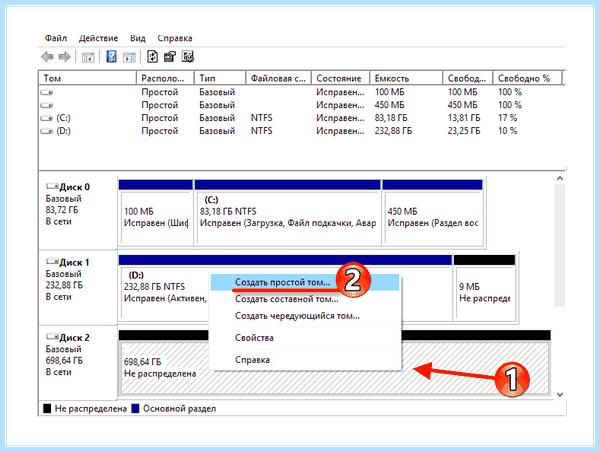Open the Файл menu

pyautogui.click(x=56, y=38)
